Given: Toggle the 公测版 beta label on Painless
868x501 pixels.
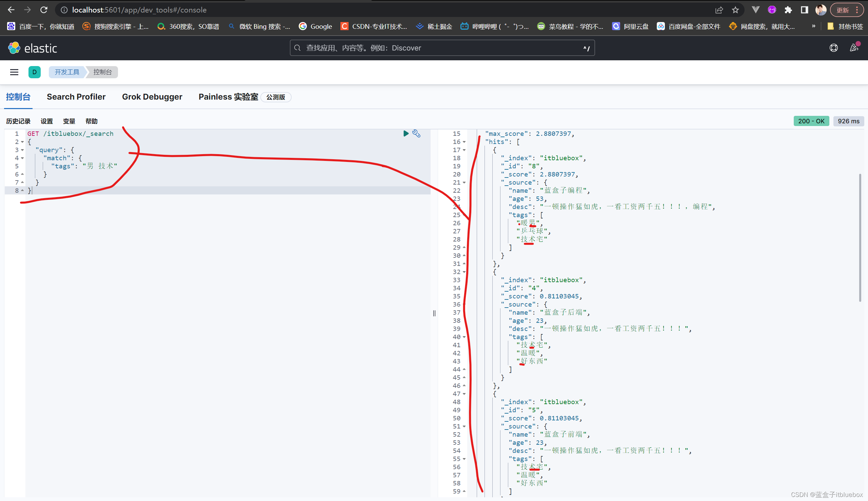Looking at the screenshot, I should click(x=276, y=97).
